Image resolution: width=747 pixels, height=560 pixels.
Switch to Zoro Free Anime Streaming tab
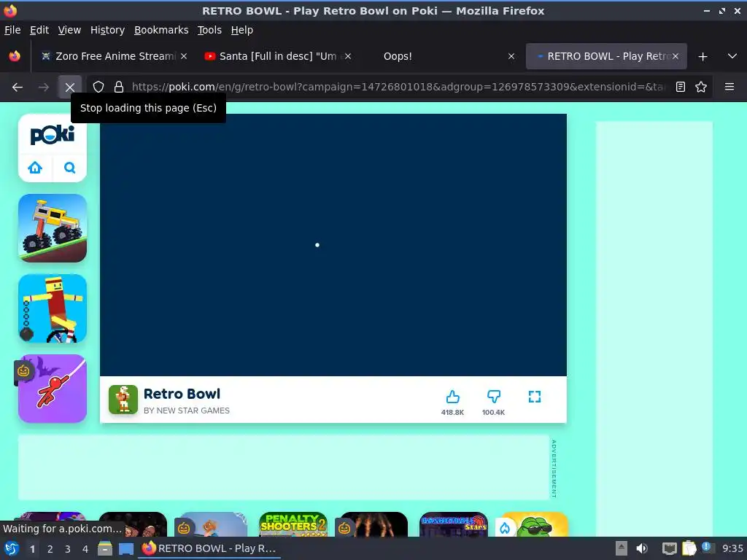114,56
